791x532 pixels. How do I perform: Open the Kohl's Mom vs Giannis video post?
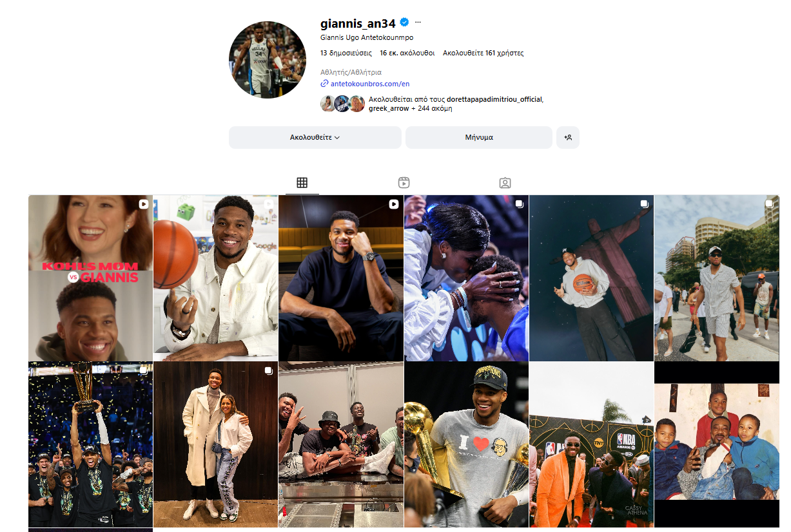pyautogui.click(x=91, y=278)
